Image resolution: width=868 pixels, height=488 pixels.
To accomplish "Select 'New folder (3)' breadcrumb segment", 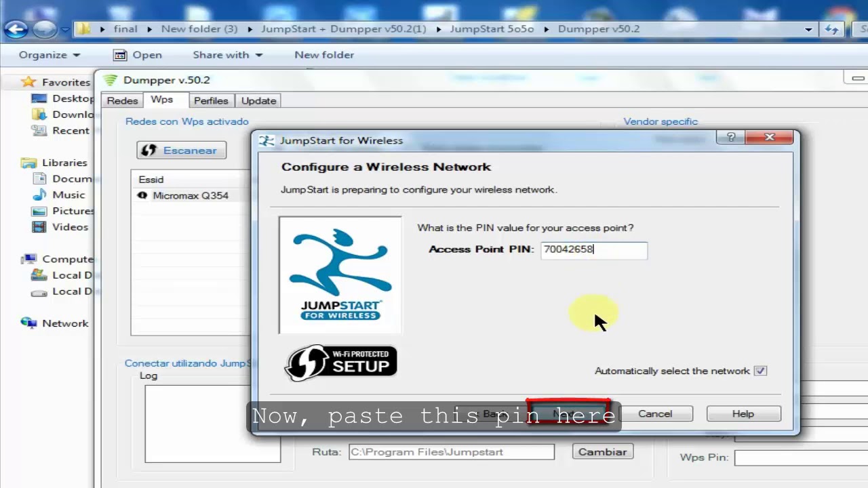I will click(x=199, y=29).
